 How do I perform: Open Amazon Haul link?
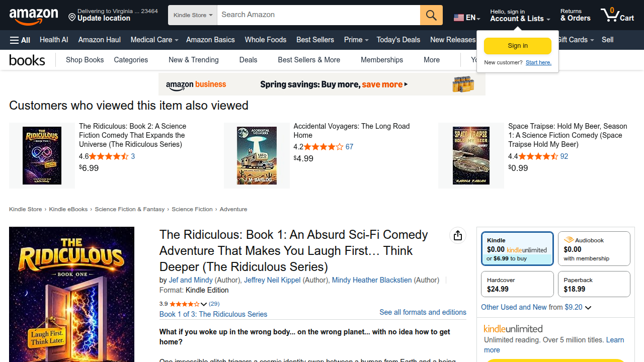[99, 40]
